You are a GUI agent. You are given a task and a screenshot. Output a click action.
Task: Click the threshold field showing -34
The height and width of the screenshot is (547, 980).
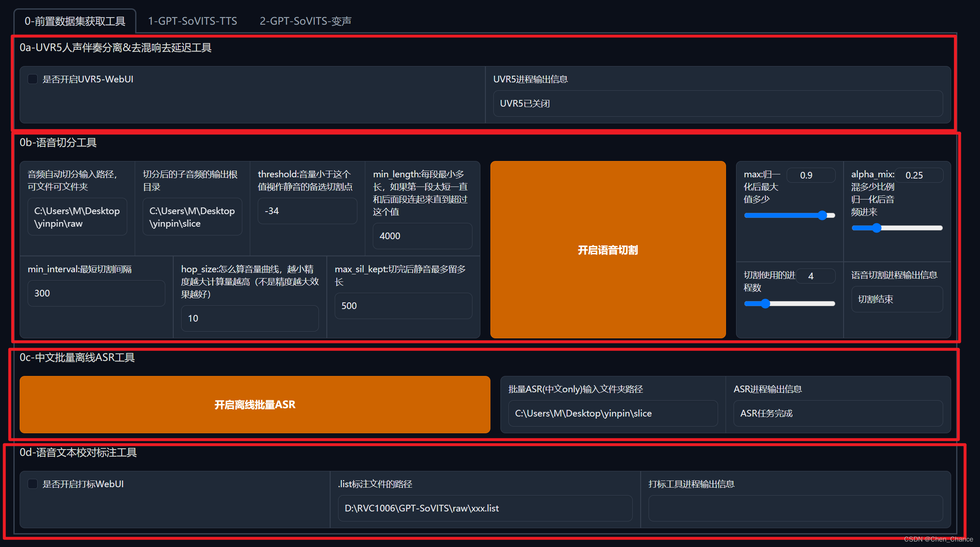click(307, 211)
